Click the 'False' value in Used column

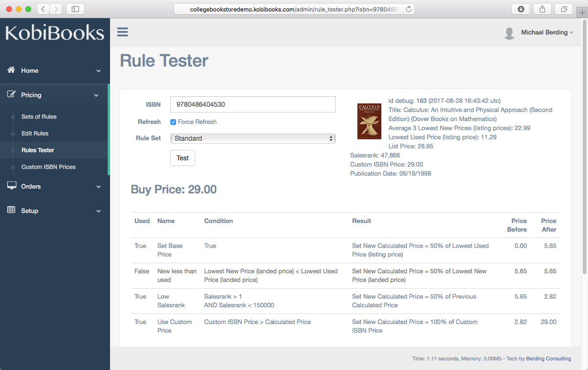point(142,271)
